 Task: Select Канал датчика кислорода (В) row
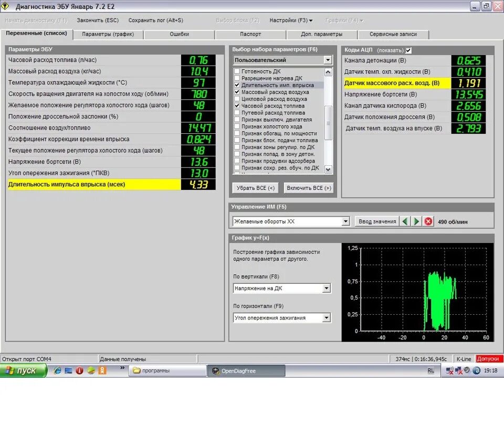tap(415, 105)
